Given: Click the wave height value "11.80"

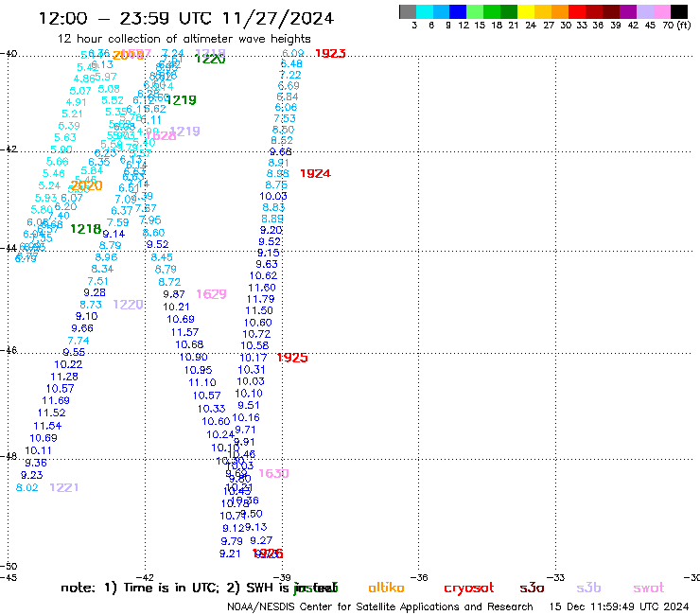Looking at the screenshot, I should (x=262, y=288).
